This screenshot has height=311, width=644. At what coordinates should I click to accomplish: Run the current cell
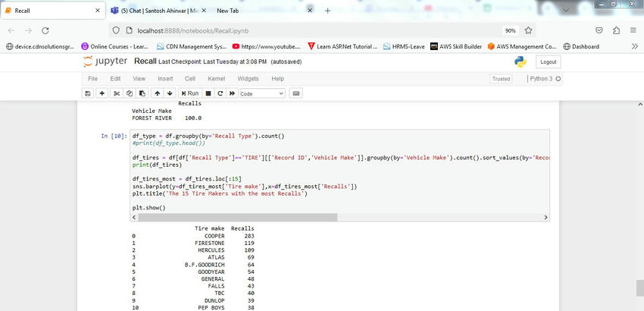189,93
